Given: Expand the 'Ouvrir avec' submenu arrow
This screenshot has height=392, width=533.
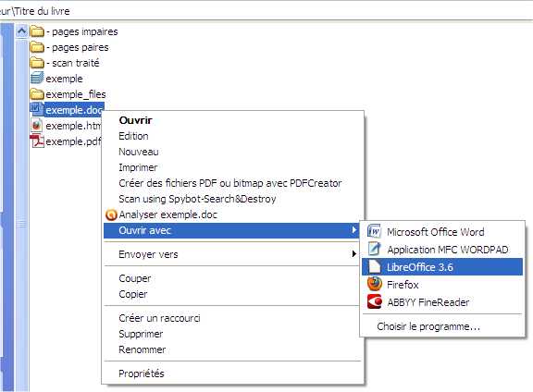Looking at the screenshot, I should point(353,230).
